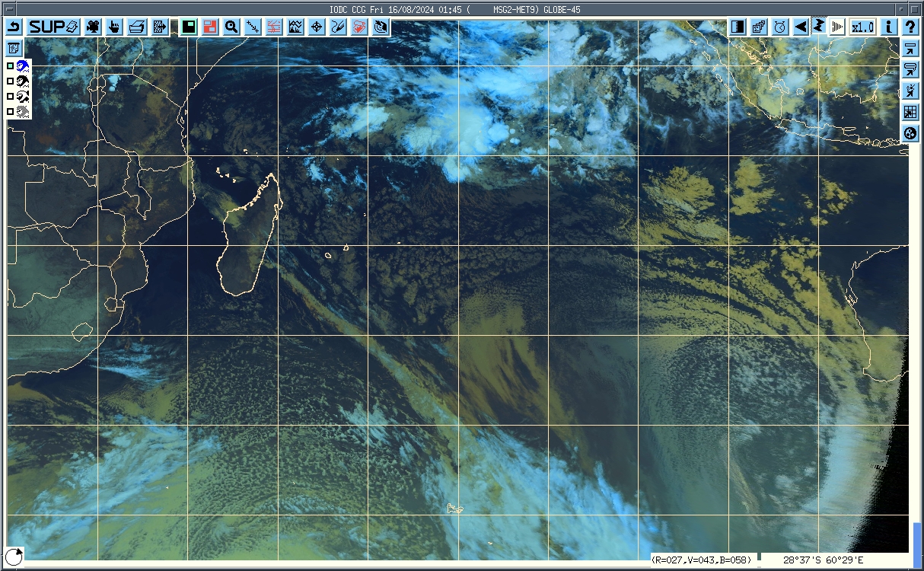
Task: Enable the checkbox beside the solid black overlay icon
Action: [10, 81]
